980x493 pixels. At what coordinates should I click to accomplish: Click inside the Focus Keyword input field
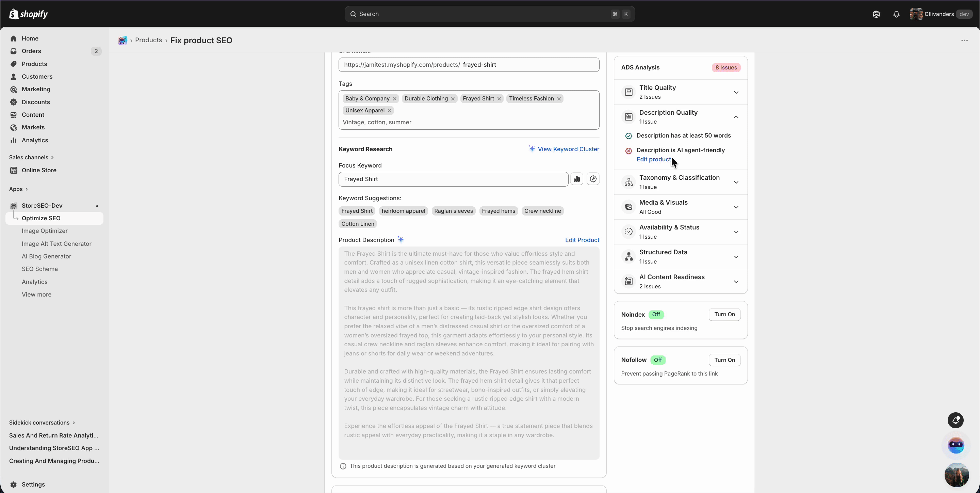click(x=453, y=179)
